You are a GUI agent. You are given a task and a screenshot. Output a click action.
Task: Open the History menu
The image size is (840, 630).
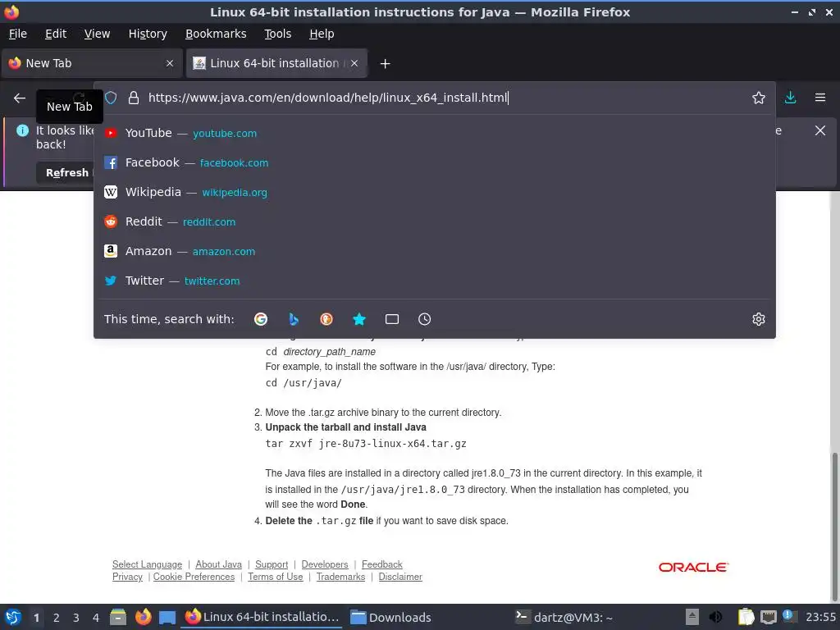[x=148, y=34]
